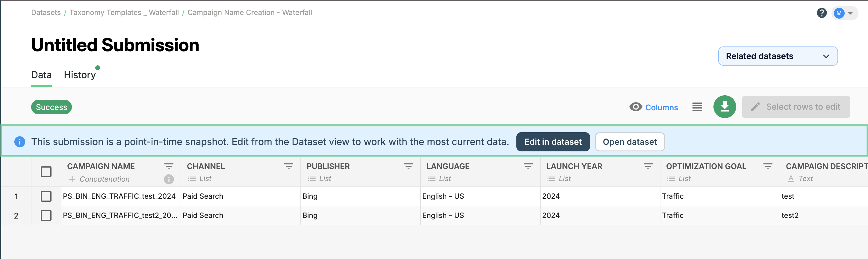Click cell PS_BIN_ENG_TRAFFIC_test_2024
This screenshot has height=259, width=868.
tap(121, 196)
